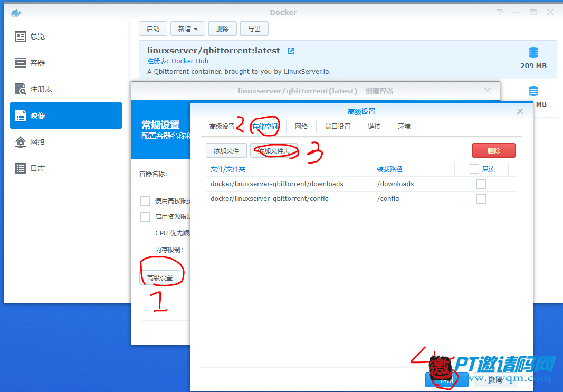This screenshot has height=392, width=563.
Task: Click the Docker whale icon in title bar
Action: [16, 13]
